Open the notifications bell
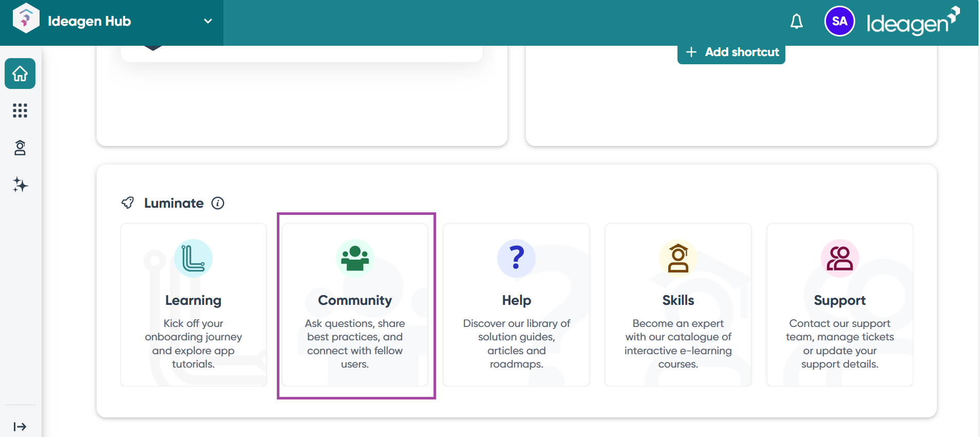Image resolution: width=980 pixels, height=437 pixels. (796, 22)
